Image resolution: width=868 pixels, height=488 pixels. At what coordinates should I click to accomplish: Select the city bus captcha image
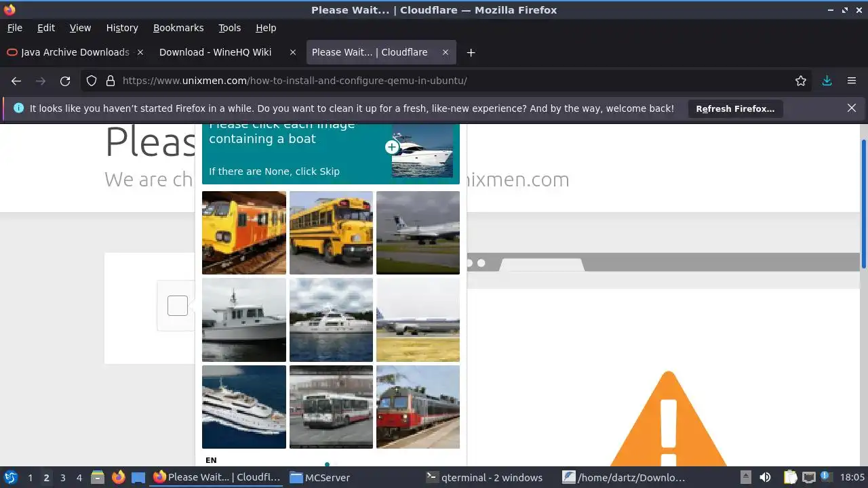coord(331,407)
